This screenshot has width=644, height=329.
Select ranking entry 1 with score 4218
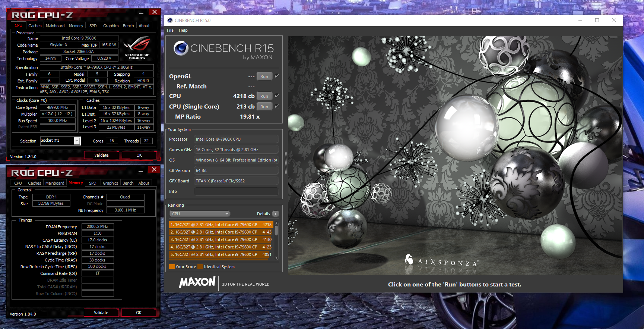[221, 225]
